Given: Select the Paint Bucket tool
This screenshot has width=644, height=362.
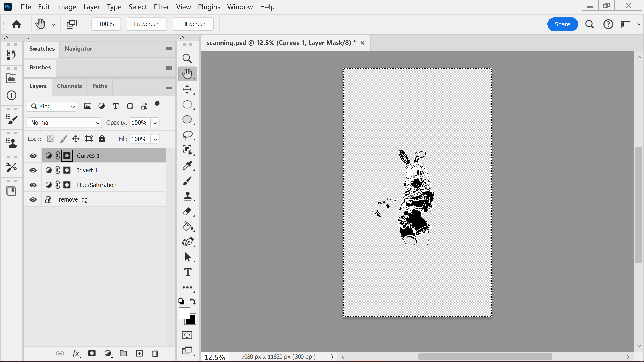Looking at the screenshot, I should (x=187, y=227).
